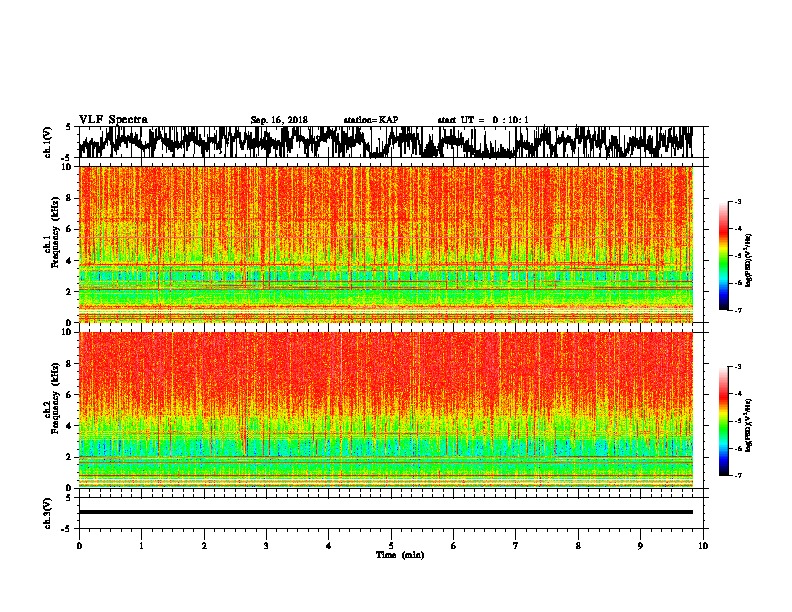Click the "Time (min)" axis label

400,555
